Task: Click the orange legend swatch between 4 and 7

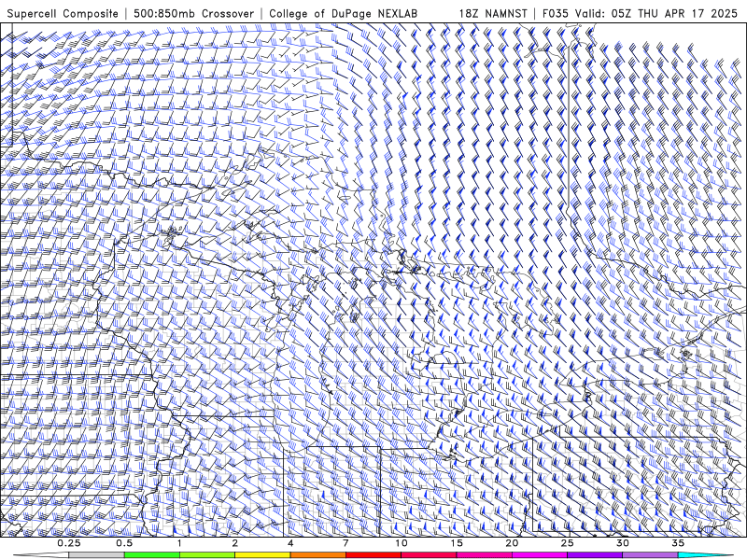Action: [317, 555]
